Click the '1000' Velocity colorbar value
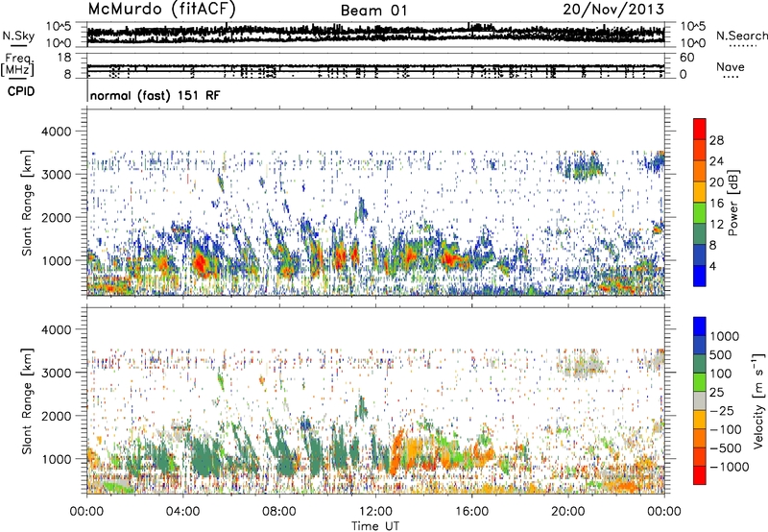 pos(725,336)
